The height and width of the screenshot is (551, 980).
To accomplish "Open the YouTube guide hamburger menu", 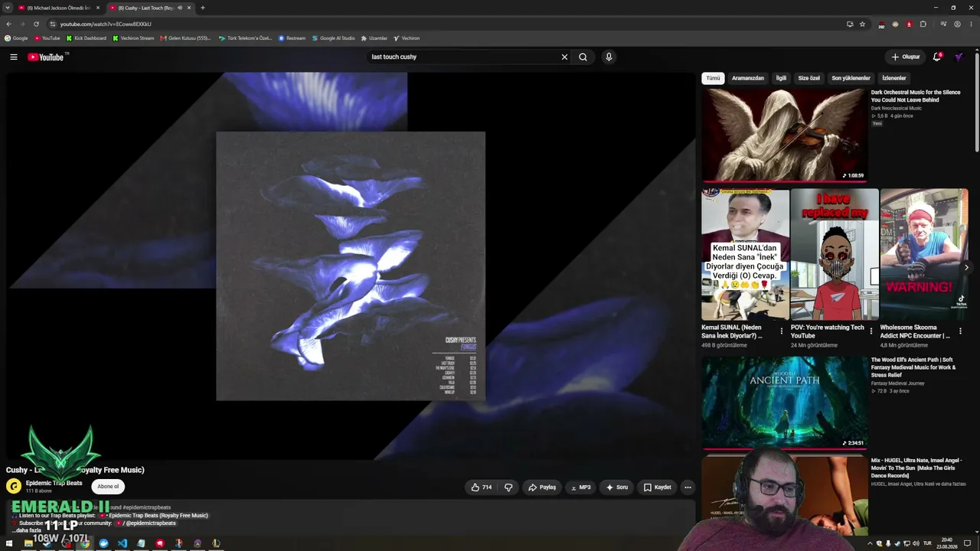I will pyautogui.click(x=14, y=57).
